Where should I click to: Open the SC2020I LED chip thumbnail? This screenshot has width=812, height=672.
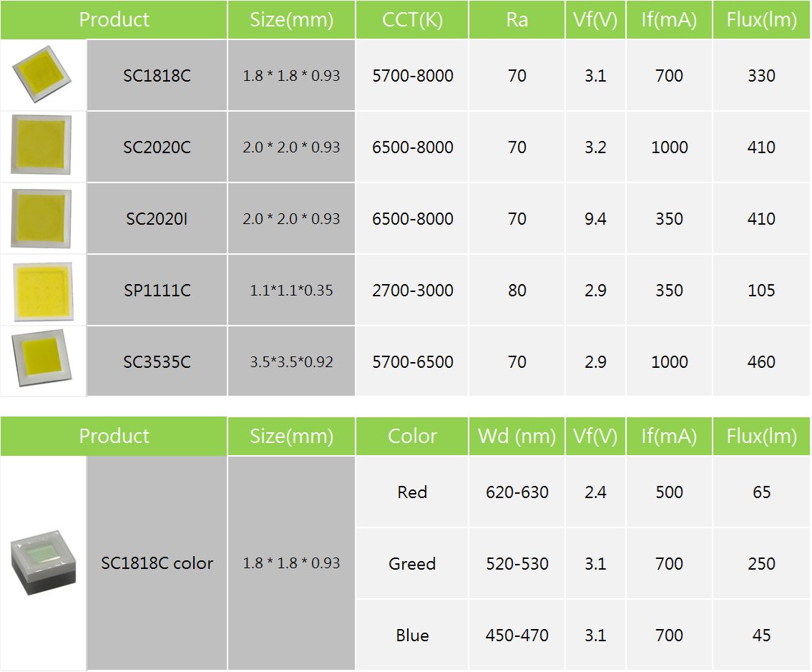pos(41,218)
